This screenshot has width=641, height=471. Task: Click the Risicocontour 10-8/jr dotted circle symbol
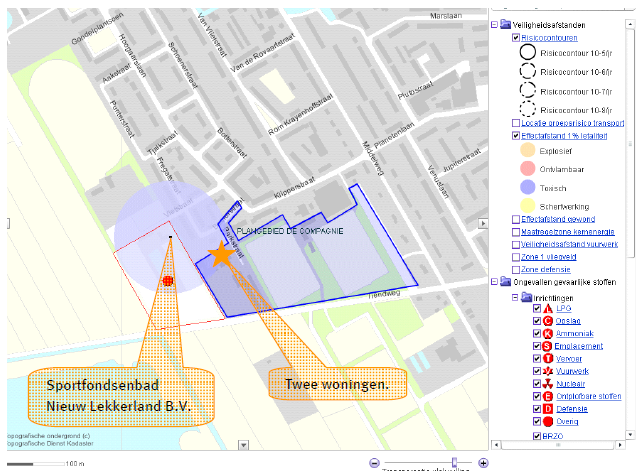pyautogui.click(x=528, y=110)
